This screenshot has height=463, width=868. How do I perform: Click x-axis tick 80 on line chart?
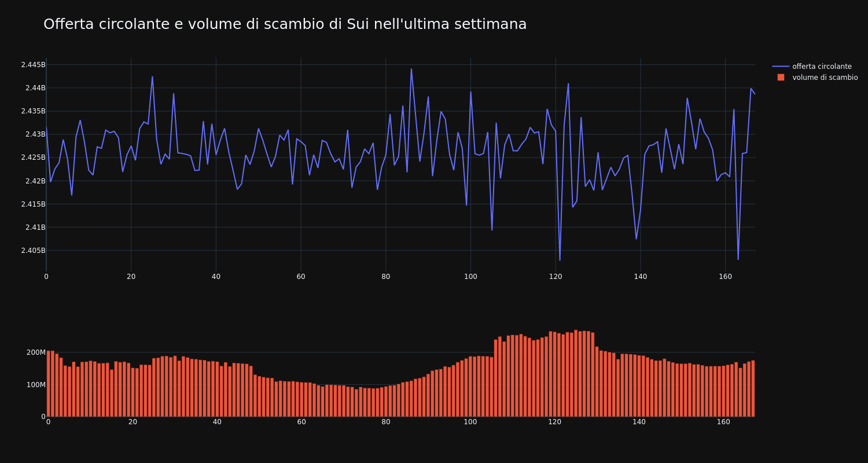(x=386, y=277)
